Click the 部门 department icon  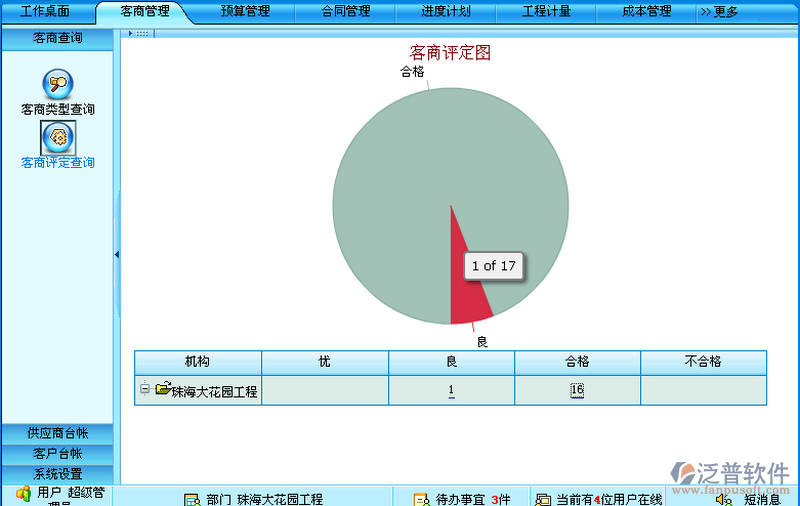coord(192,499)
